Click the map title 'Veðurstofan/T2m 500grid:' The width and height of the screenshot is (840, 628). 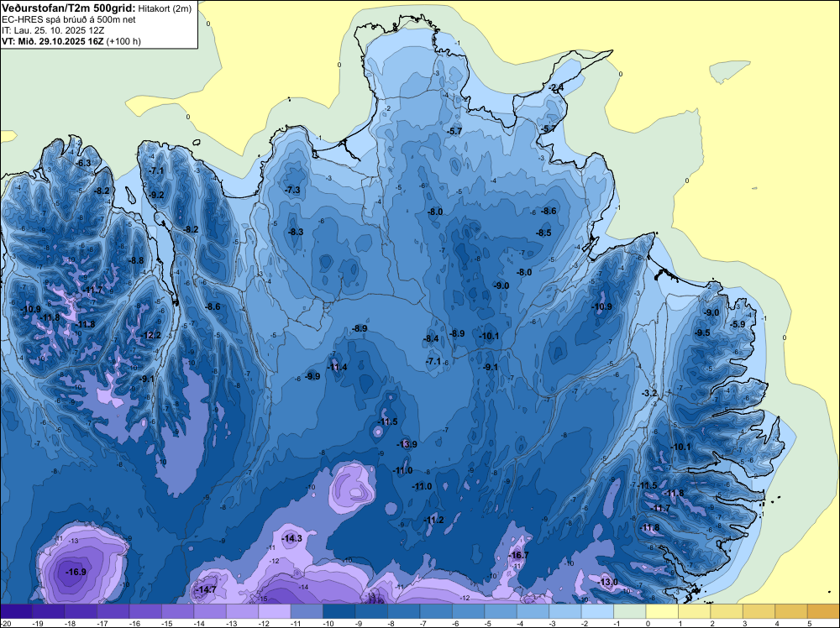68,8
